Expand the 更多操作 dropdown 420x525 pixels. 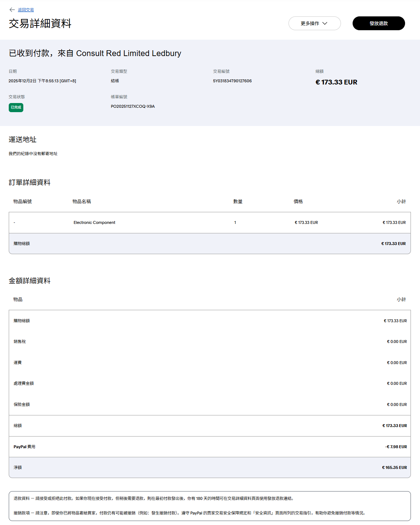[x=314, y=23]
